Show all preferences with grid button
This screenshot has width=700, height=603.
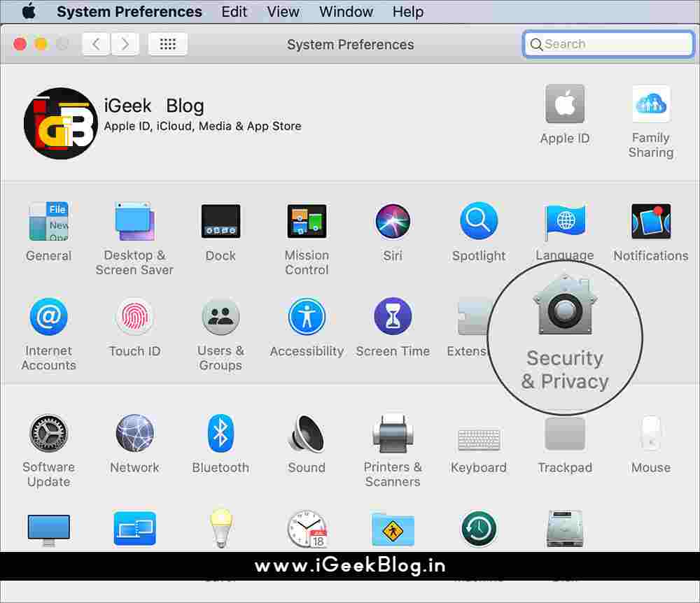[168, 43]
